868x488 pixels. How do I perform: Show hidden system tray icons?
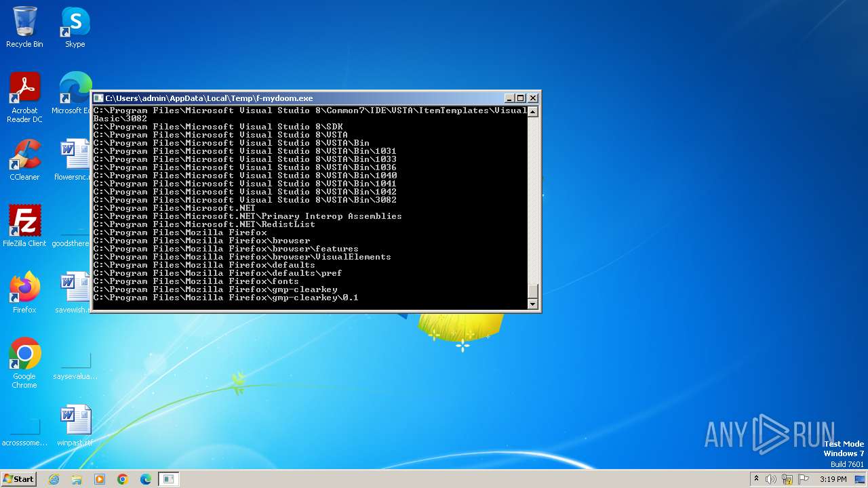(x=756, y=479)
